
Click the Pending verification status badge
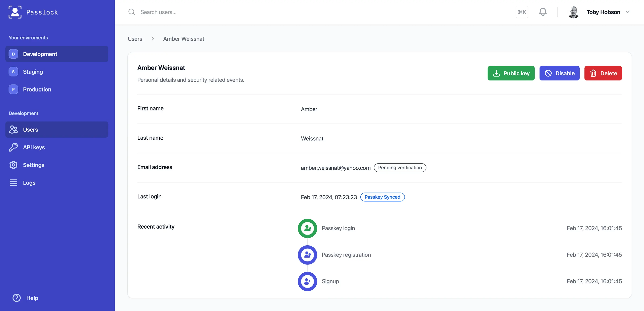(x=400, y=167)
